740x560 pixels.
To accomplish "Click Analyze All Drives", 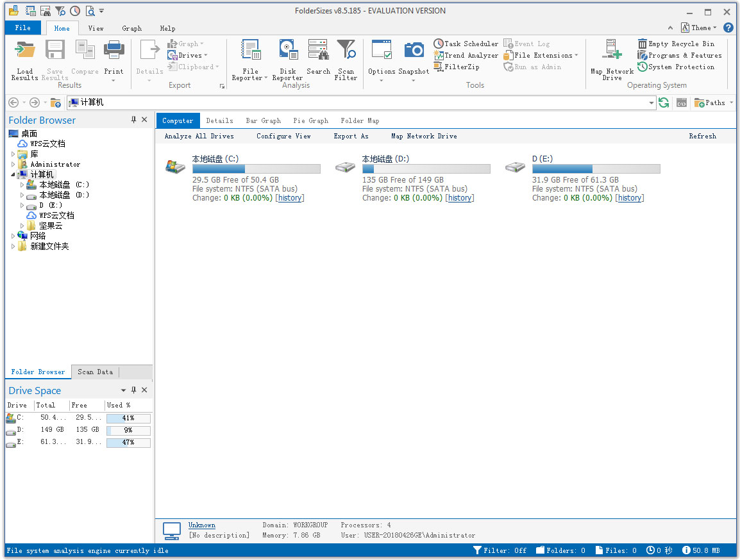I will [201, 136].
